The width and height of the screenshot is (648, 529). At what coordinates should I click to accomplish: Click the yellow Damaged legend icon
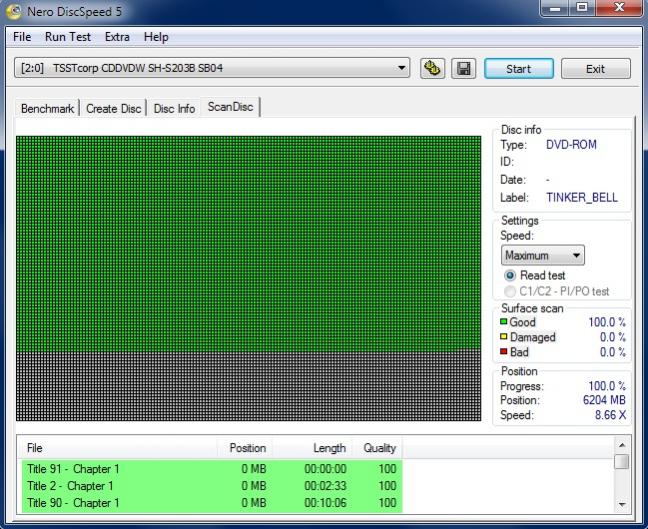[x=505, y=337]
